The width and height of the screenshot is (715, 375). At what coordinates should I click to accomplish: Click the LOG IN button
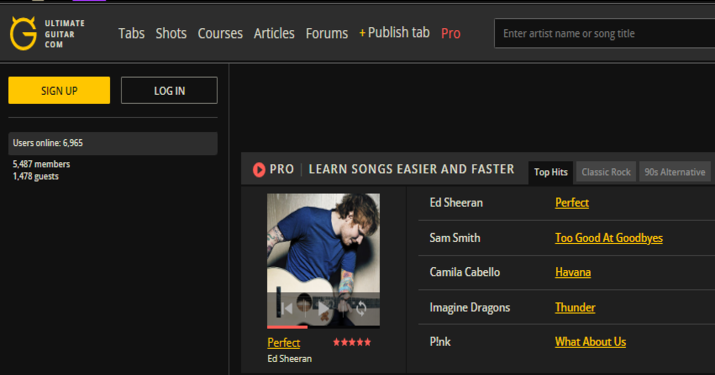point(169,90)
